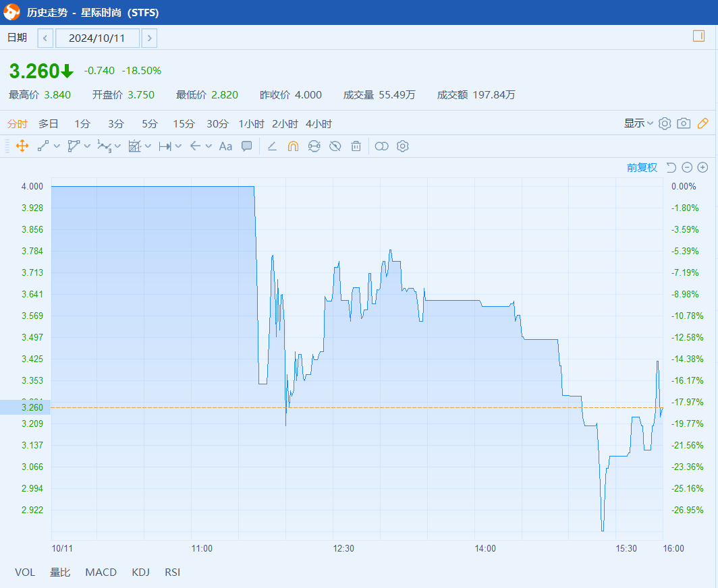Click the Aa text annotation tool
Screen dimensions: 718x588
225,146
